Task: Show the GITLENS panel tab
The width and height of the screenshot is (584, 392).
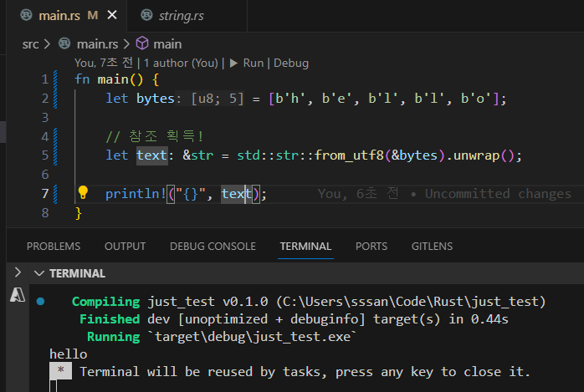Action: [x=432, y=246]
